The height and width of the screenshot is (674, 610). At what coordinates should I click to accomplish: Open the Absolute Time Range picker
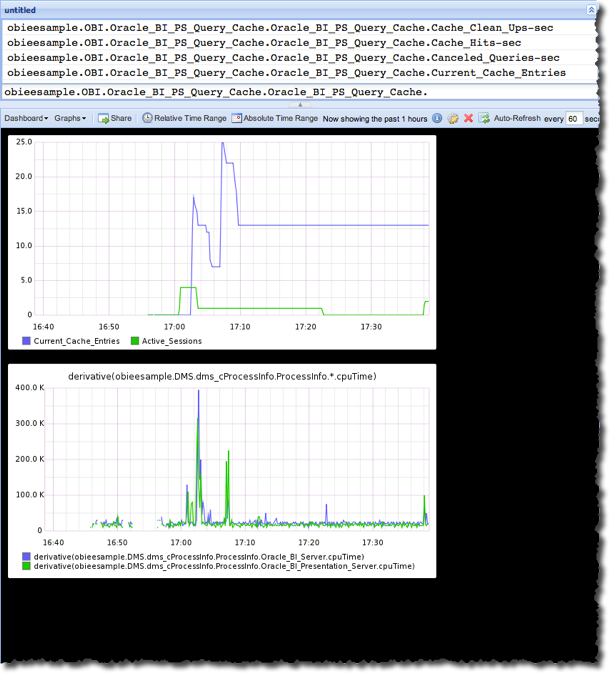275,118
